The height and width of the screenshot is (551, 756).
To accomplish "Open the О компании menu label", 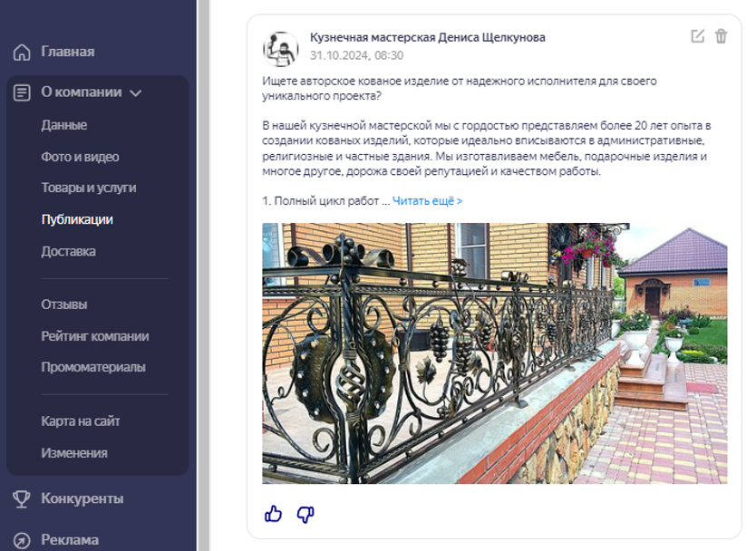I will click(81, 92).
